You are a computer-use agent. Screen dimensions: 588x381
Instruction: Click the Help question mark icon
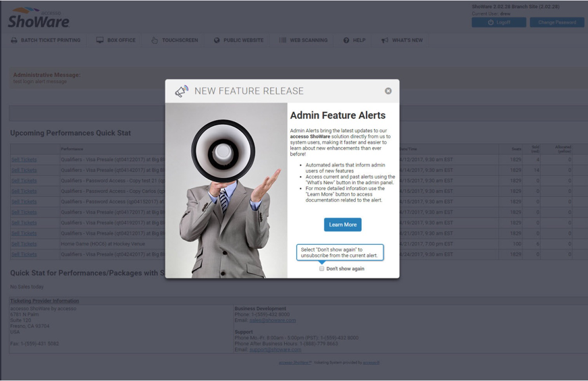(346, 40)
